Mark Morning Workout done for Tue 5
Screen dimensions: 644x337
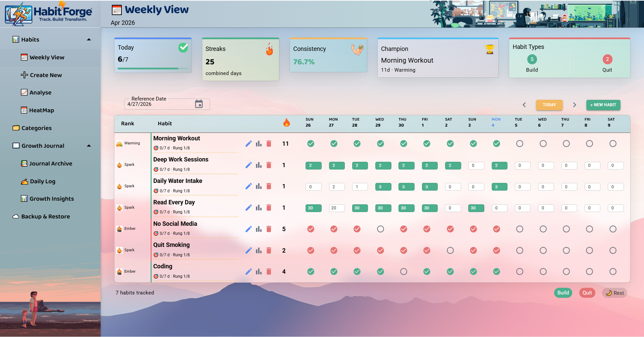pyautogui.click(x=520, y=144)
